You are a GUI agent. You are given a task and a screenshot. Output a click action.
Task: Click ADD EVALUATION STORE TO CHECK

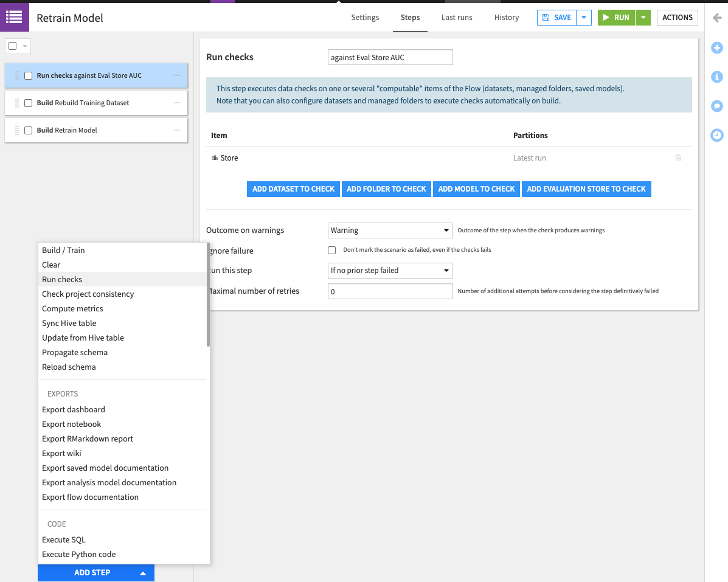click(x=586, y=189)
